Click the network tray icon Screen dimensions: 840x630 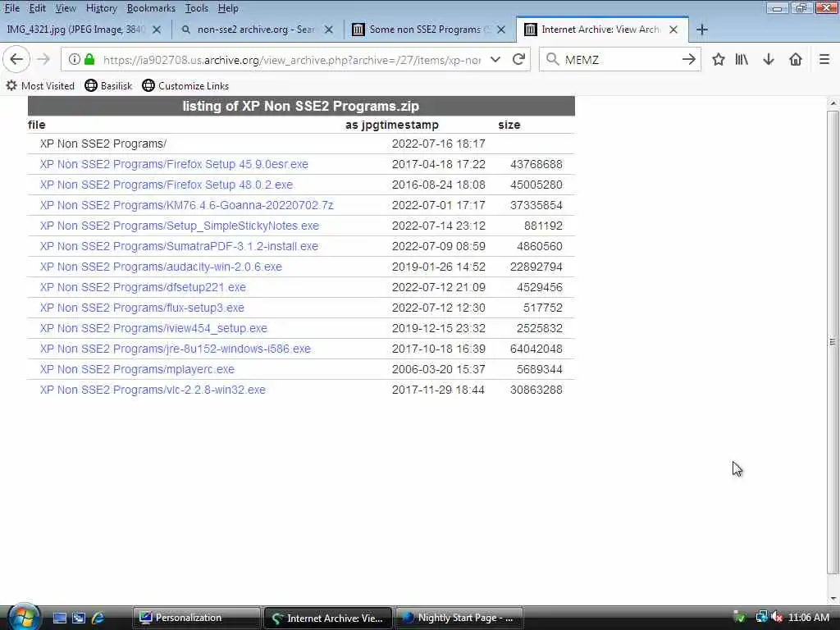point(761,618)
